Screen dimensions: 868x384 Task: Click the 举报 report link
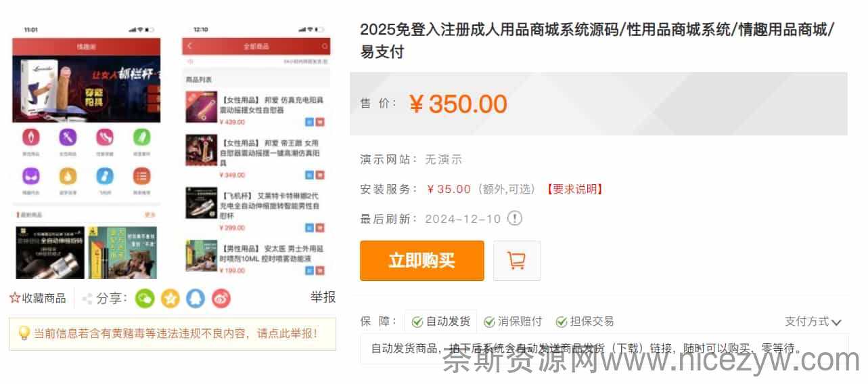(x=323, y=297)
